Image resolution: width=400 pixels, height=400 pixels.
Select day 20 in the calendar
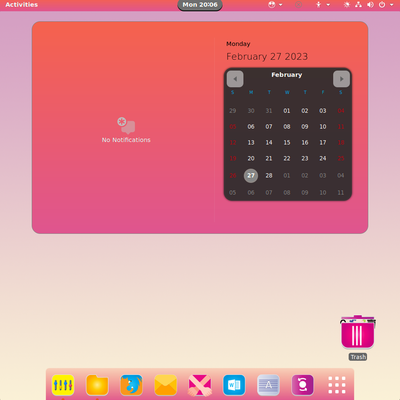click(251, 159)
